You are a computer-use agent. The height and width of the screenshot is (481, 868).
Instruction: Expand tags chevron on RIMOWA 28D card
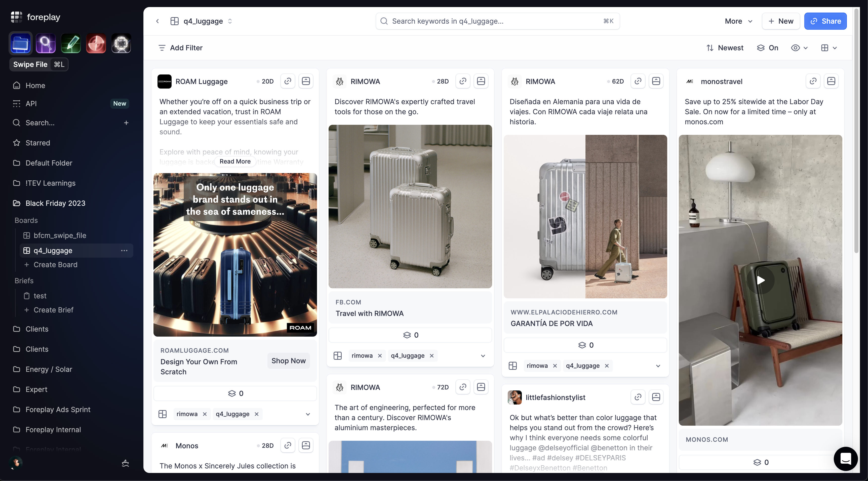(x=483, y=356)
